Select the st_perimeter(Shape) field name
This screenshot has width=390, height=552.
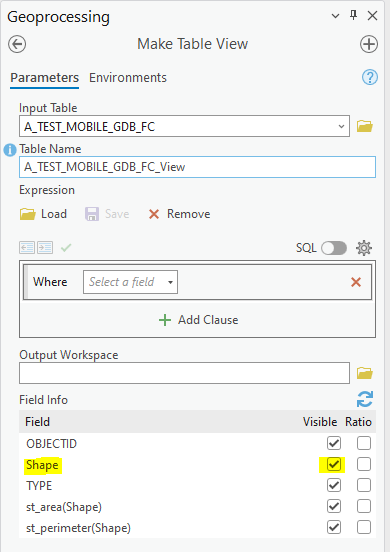[78, 528]
